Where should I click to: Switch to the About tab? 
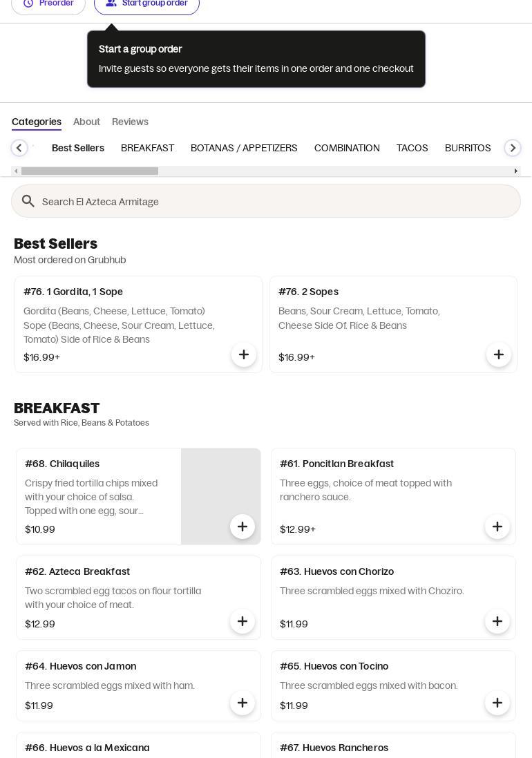click(86, 122)
